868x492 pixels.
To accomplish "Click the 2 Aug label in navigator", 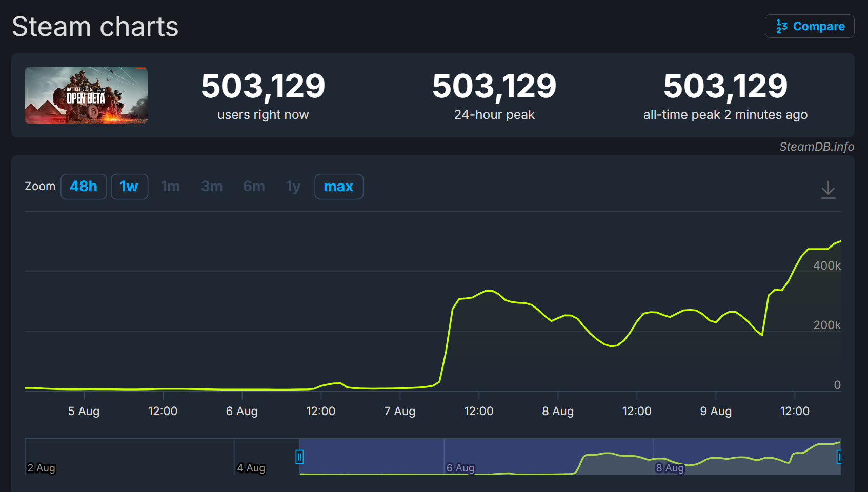I will (x=41, y=468).
